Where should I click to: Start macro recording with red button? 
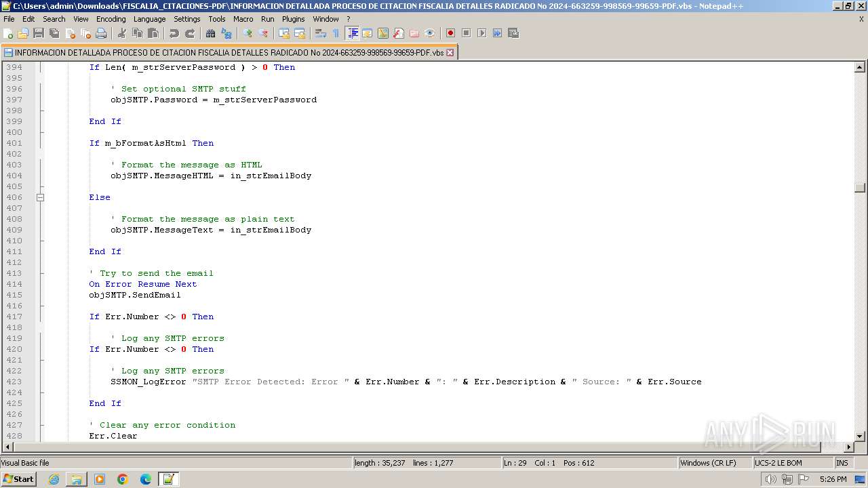coord(450,33)
